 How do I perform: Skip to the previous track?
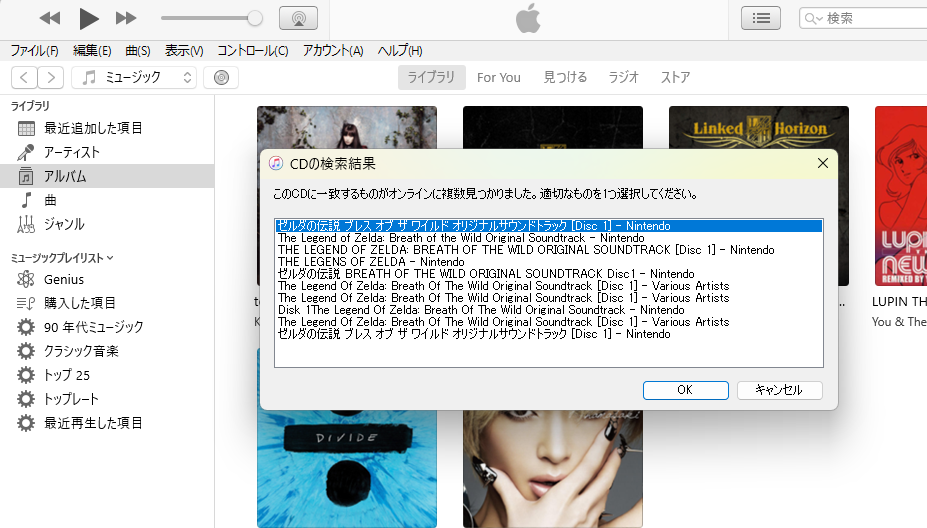tap(50, 18)
